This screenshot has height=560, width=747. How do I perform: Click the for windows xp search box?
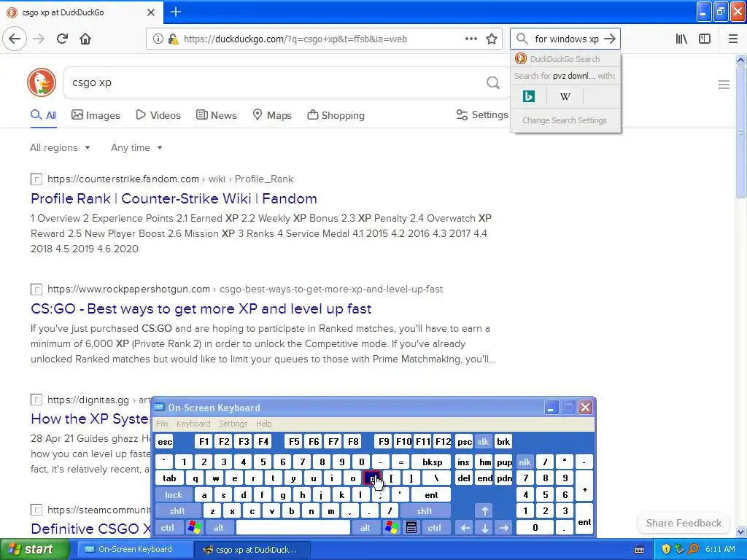click(566, 39)
